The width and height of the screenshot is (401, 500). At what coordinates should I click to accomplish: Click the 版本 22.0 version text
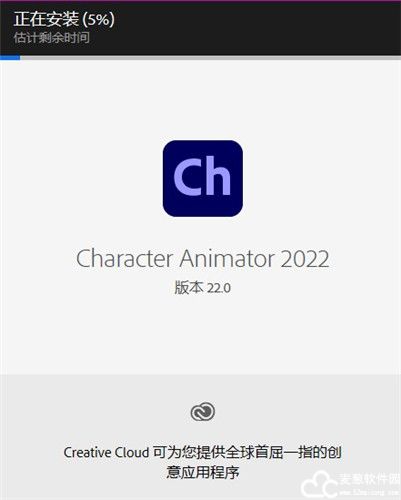click(x=203, y=287)
